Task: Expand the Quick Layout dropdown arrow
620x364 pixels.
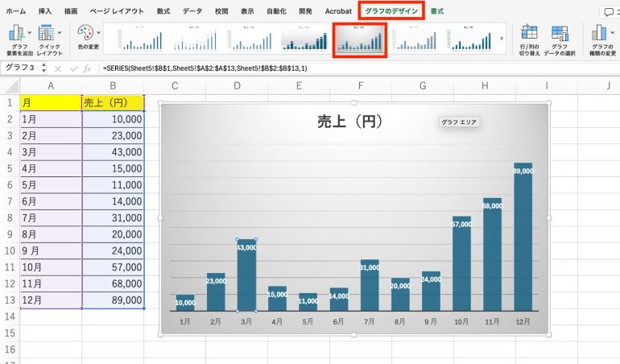Action: (x=60, y=32)
